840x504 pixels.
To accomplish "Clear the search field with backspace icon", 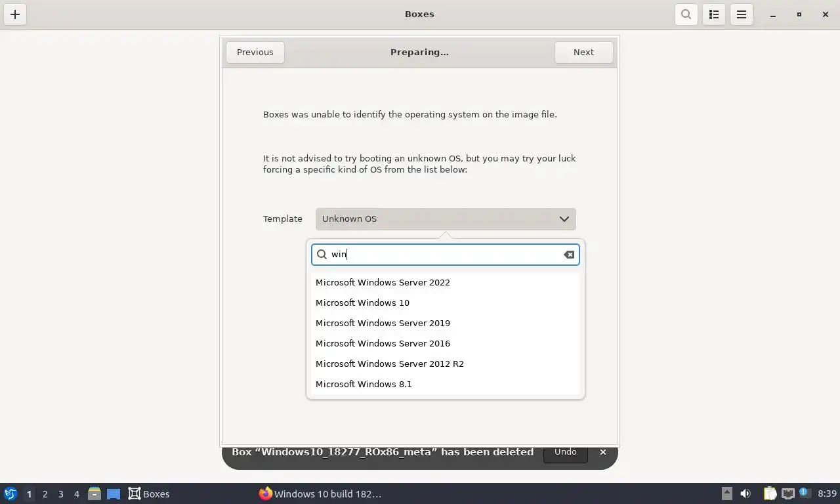I will [569, 255].
